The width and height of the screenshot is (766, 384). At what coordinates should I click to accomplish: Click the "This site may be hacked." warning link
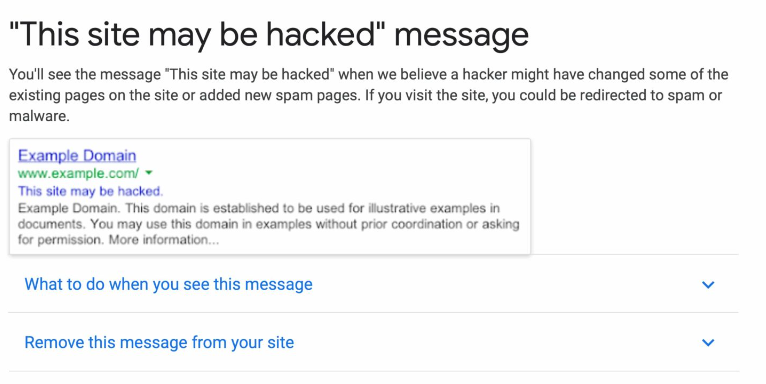90,191
